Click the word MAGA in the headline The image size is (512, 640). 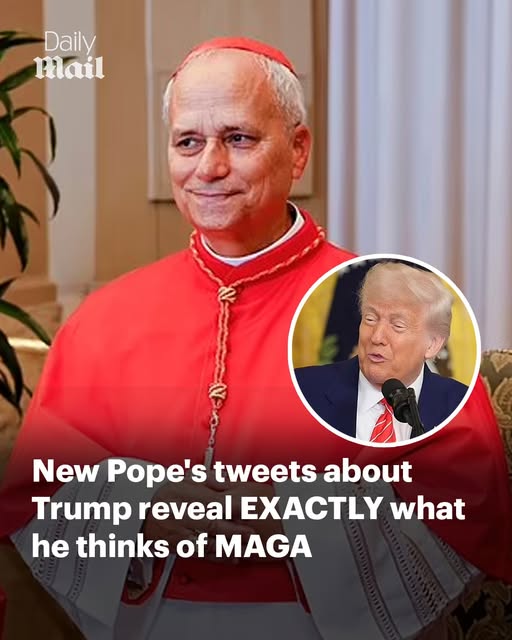tap(263, 546)
